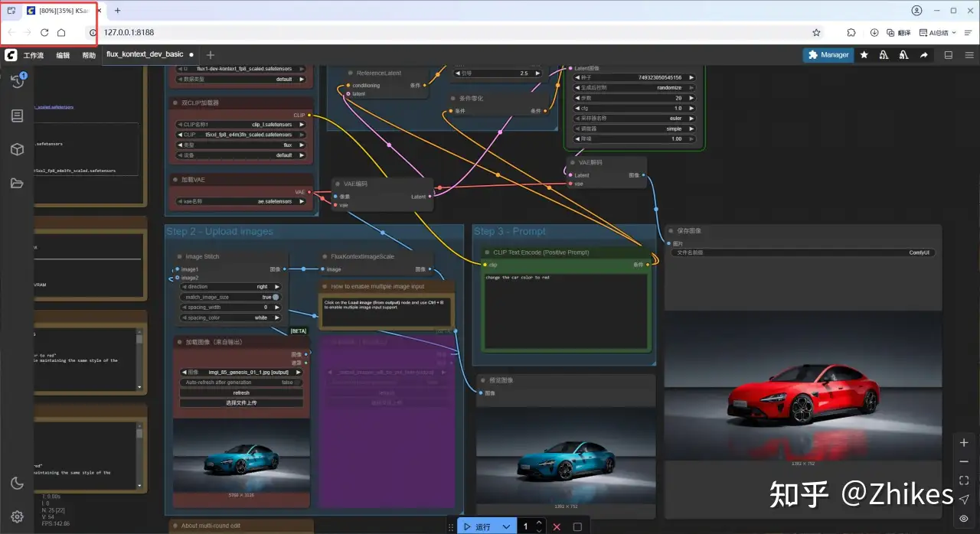Click the Manager button

click(x=828, y=55)
